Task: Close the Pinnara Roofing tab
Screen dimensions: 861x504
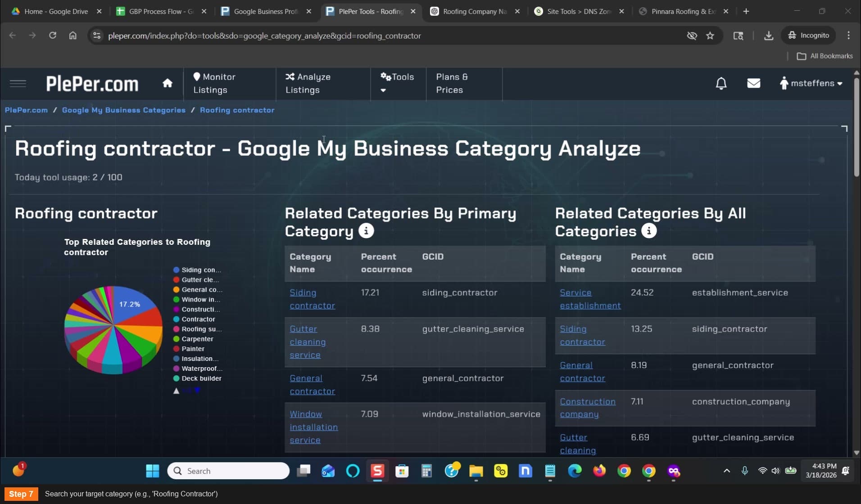Action: pyautogui.click(x=726, y=11)
